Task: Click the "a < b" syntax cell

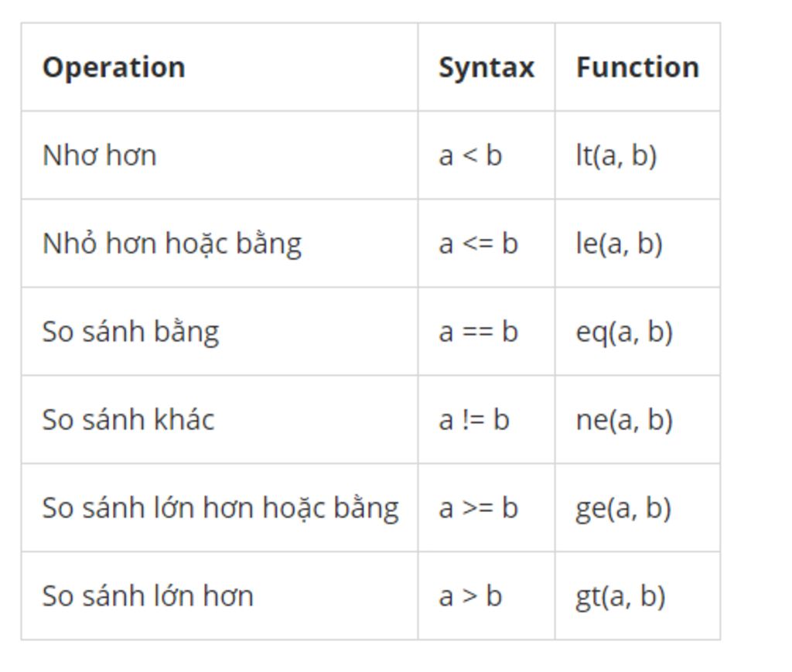Action: click(470, 155)
